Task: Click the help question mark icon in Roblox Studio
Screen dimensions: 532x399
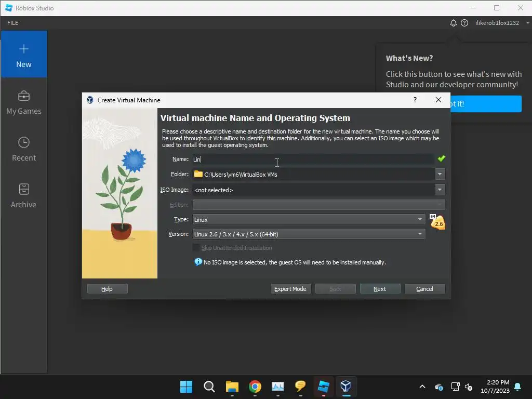Action: [464, 23]
